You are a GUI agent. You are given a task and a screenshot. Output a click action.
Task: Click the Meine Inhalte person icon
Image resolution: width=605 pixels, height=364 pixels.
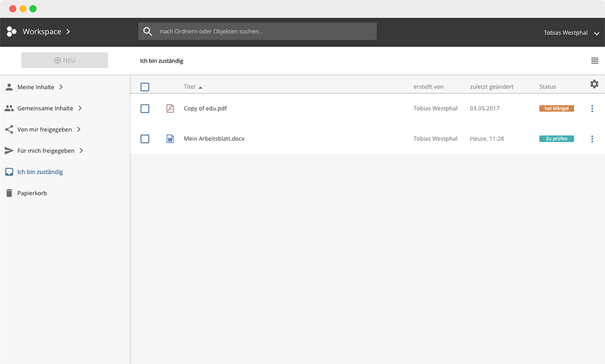point(8,86)
